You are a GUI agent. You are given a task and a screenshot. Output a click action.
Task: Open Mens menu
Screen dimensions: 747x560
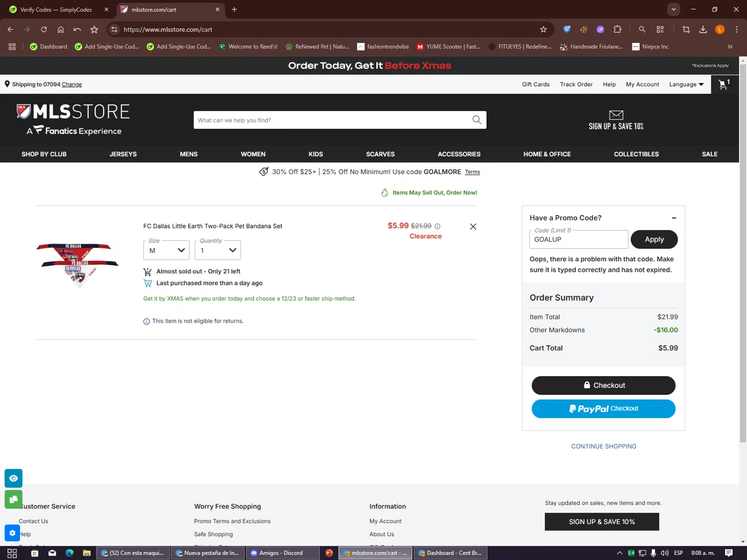[189, 154]
